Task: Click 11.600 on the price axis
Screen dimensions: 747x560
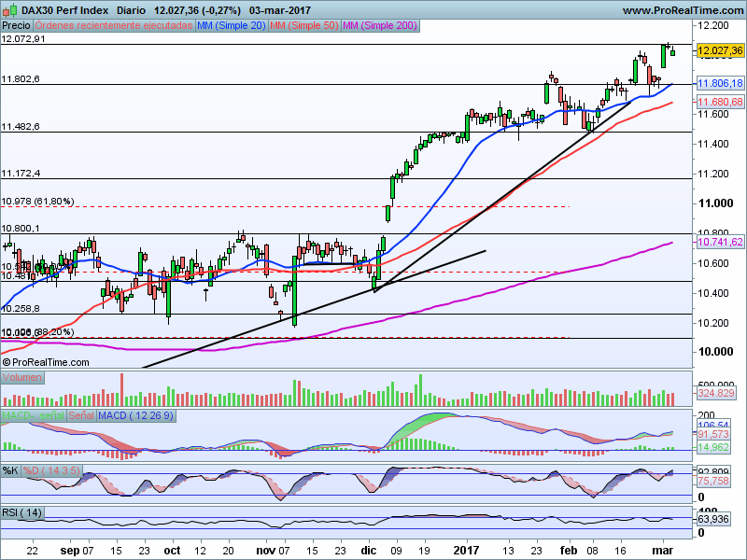Action: tap(712, 114)
